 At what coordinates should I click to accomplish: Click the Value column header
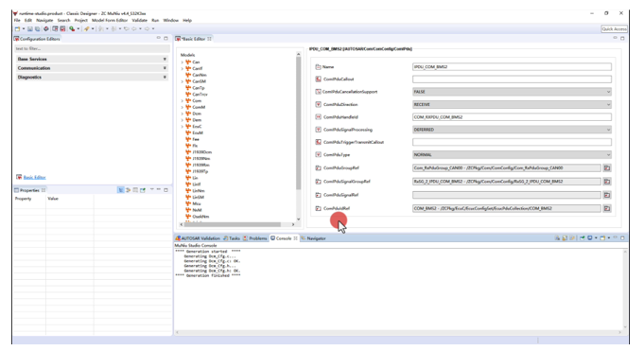[x=53, y=199]
